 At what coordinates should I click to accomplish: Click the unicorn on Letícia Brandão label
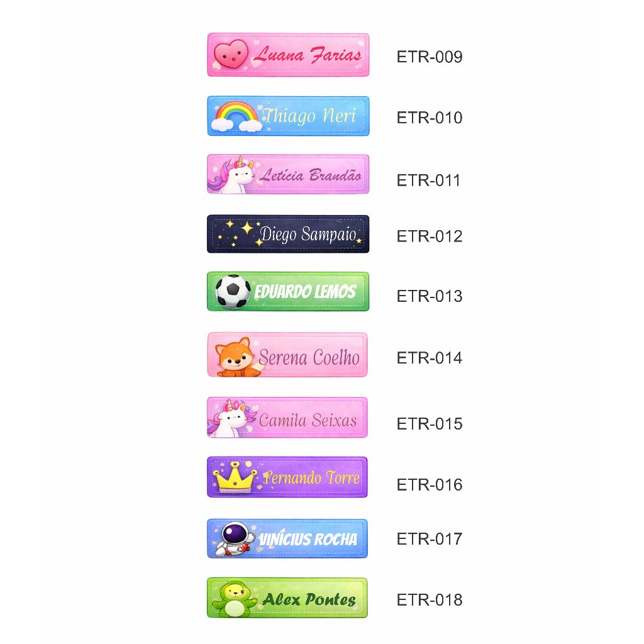click(x=232, y=175)
